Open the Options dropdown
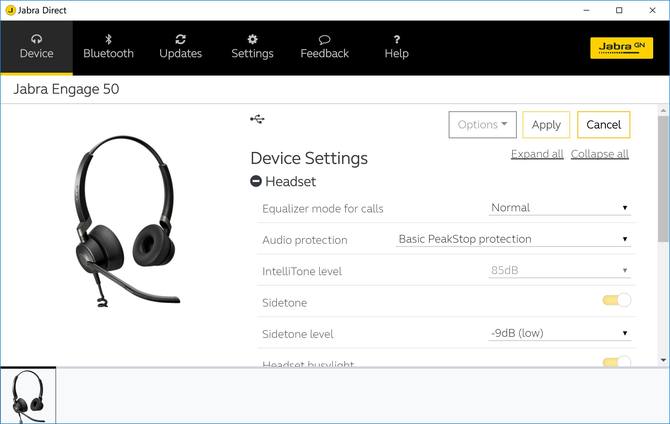This screenshot has height=424, width=670. pos(482,124)
